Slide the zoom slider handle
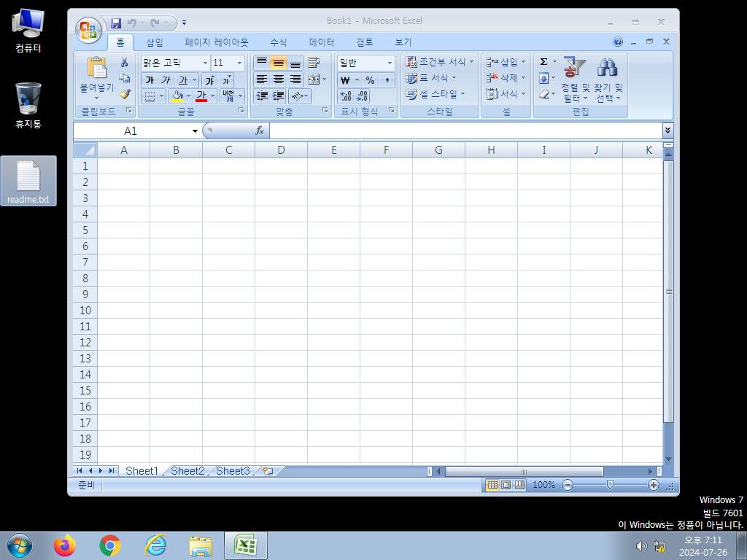This screenshot has height=560, width=747. coord(610,485)
